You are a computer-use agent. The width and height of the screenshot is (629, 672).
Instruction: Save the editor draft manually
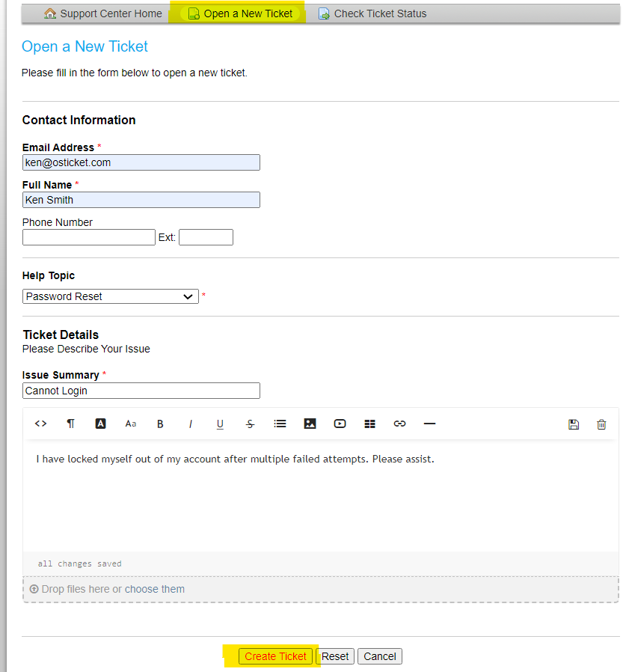tap(574, 424)
